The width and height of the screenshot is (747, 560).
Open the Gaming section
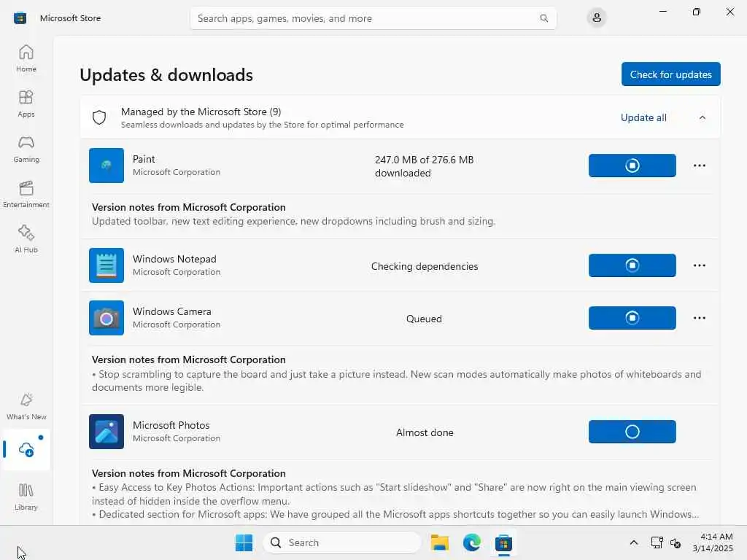pyautogui.click(x=26, y=149)
